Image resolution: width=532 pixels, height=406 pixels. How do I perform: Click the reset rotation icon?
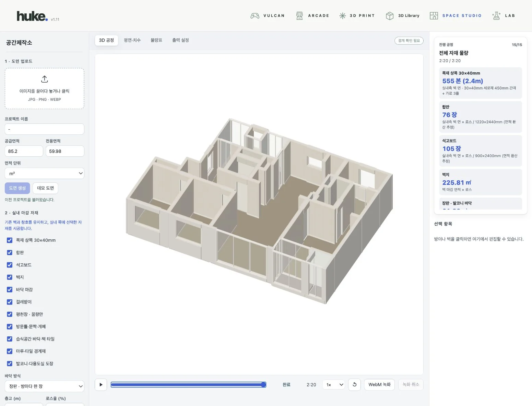click(354, 385)
